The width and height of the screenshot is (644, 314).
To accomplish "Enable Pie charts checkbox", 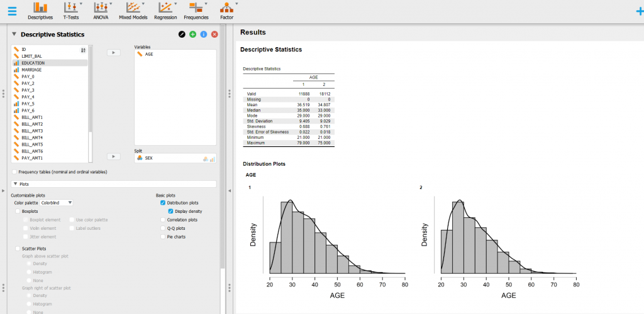I will pos(163,237).
